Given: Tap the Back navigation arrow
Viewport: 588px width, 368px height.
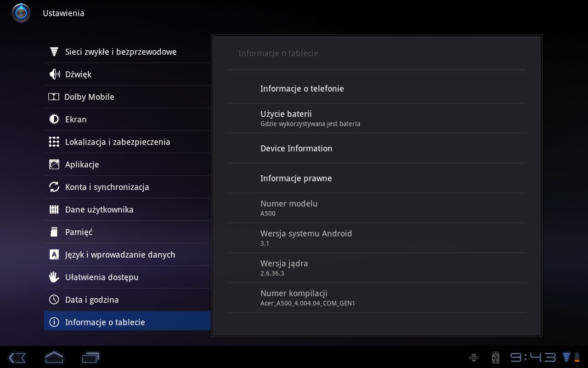Looking at the screenshot, I should pos(17,357).
